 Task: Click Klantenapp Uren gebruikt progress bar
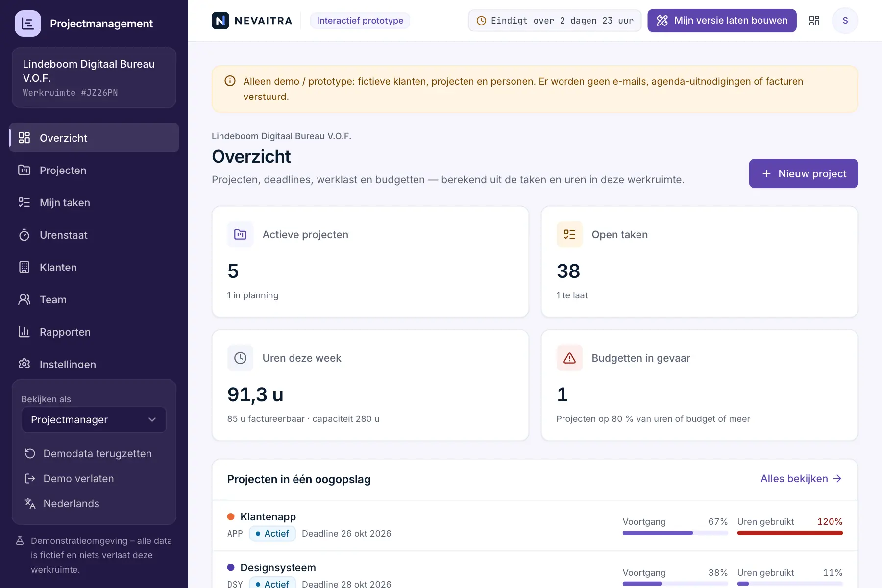[x=790, y=533]
